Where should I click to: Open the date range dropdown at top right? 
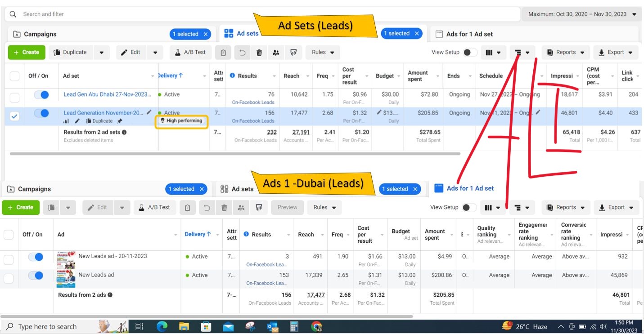[581, 14]
